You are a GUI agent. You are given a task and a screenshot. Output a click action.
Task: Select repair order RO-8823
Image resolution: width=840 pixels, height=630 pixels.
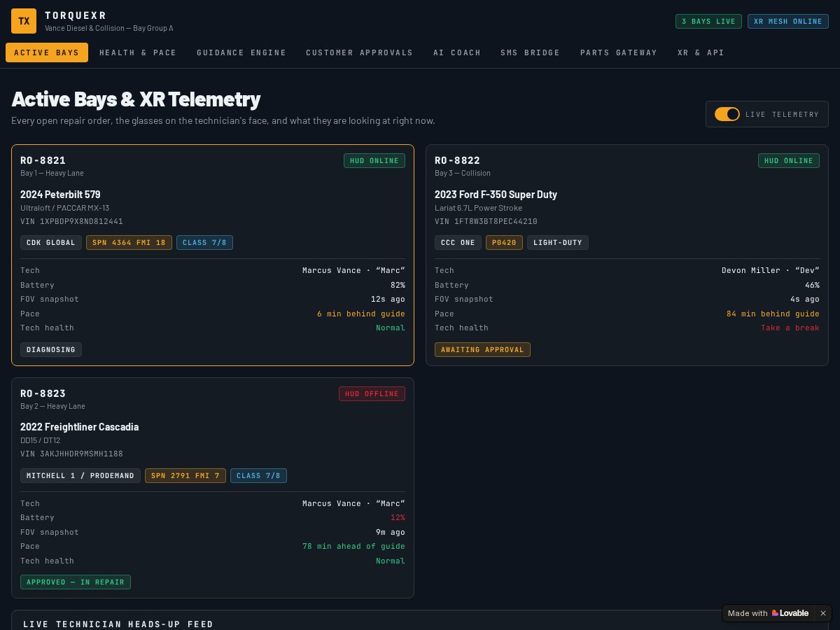point(213,488)
